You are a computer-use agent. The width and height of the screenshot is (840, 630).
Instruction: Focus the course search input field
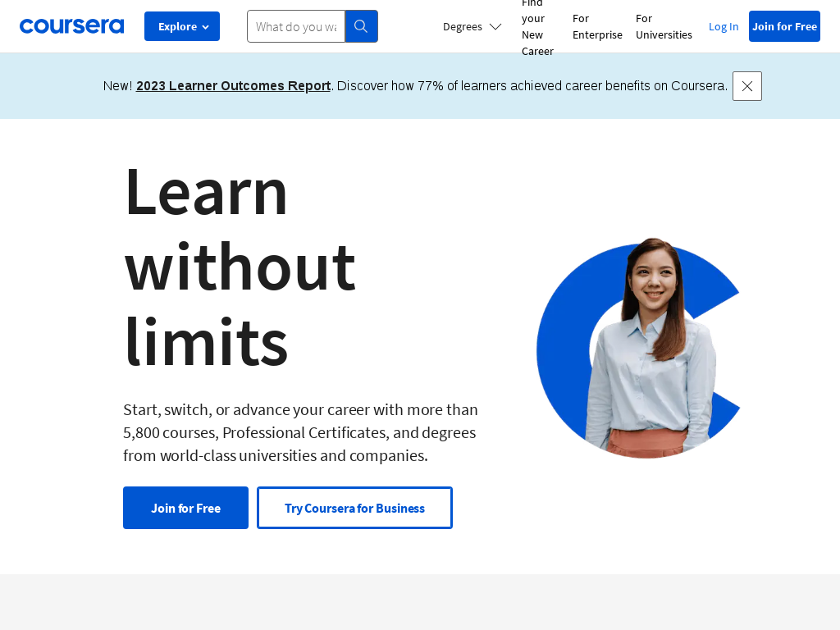(x=296, y=26)
